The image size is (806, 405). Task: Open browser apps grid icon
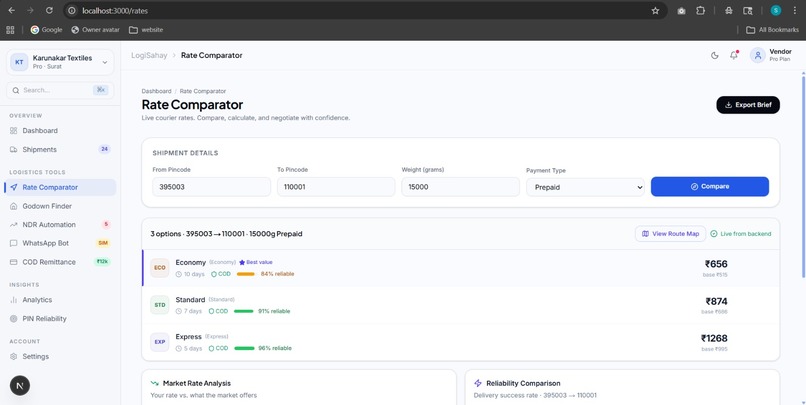10,30
